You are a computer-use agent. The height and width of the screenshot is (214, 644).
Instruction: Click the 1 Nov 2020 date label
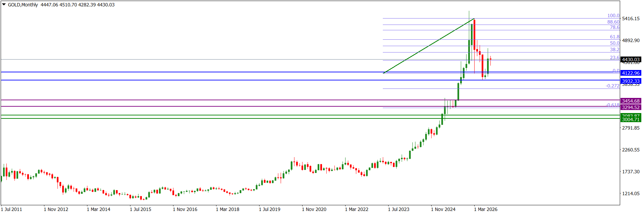(x=314, y=209)
